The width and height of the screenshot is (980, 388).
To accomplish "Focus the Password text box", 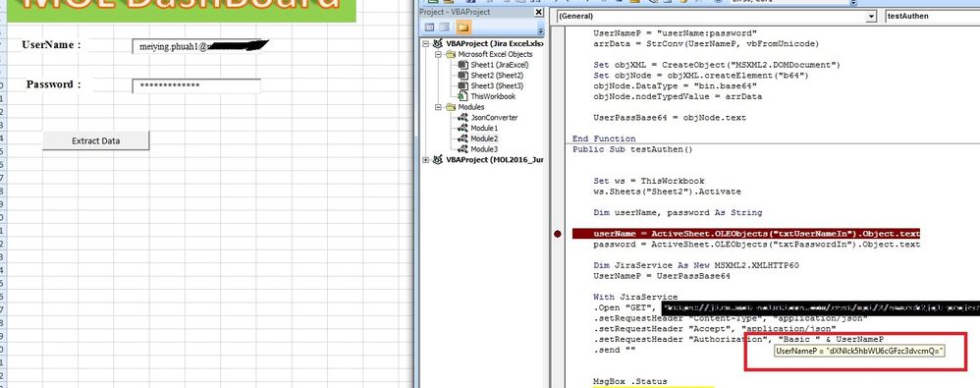I will point(196,85).
